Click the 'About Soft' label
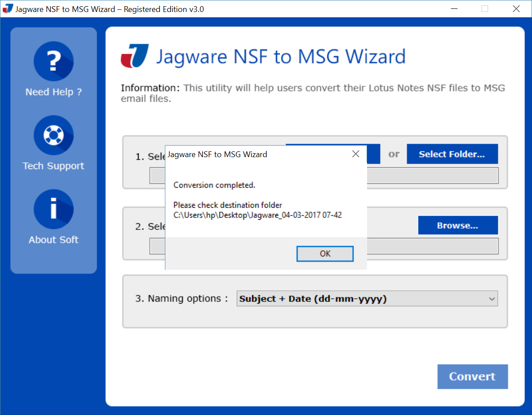Screen dimensions: 532x415 pos(53,240)
